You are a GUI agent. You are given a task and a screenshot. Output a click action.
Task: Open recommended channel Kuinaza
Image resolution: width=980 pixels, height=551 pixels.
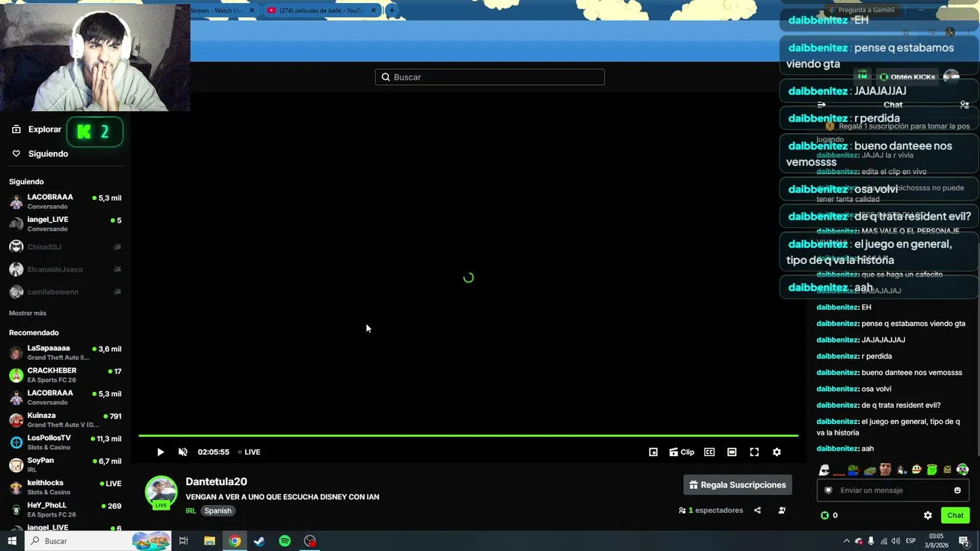point(65,420)
